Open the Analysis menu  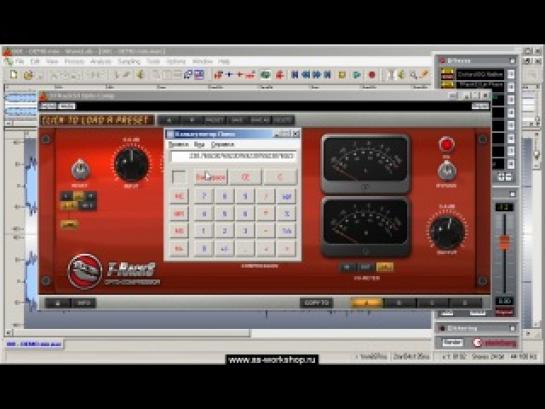[x=101, y=61]
